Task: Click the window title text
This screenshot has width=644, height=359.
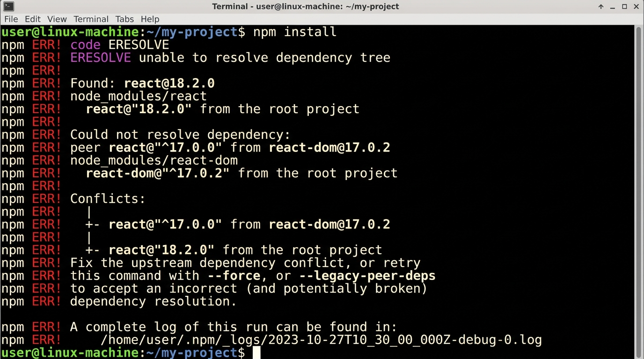Action: 306,7
